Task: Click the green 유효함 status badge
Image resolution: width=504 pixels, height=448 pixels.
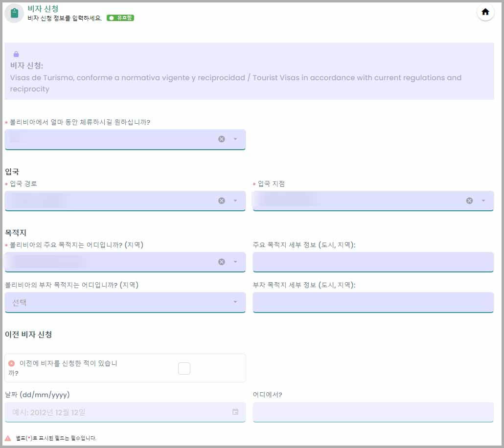Action: 120,18
